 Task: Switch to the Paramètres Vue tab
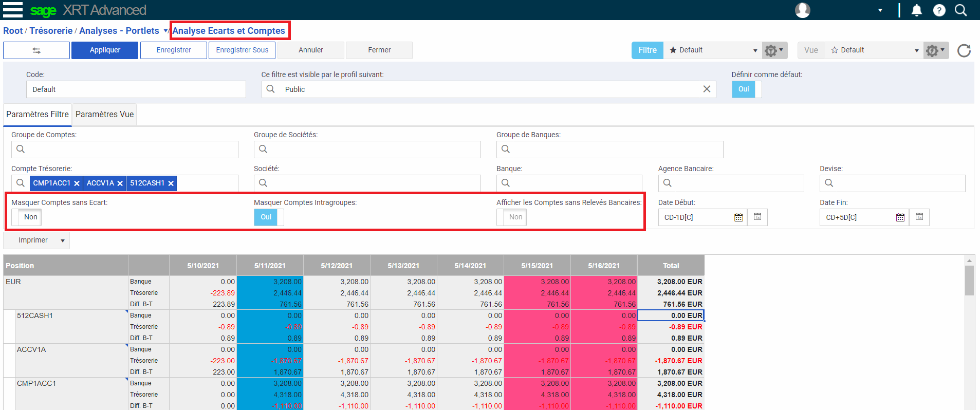click(x=104, y=115)
